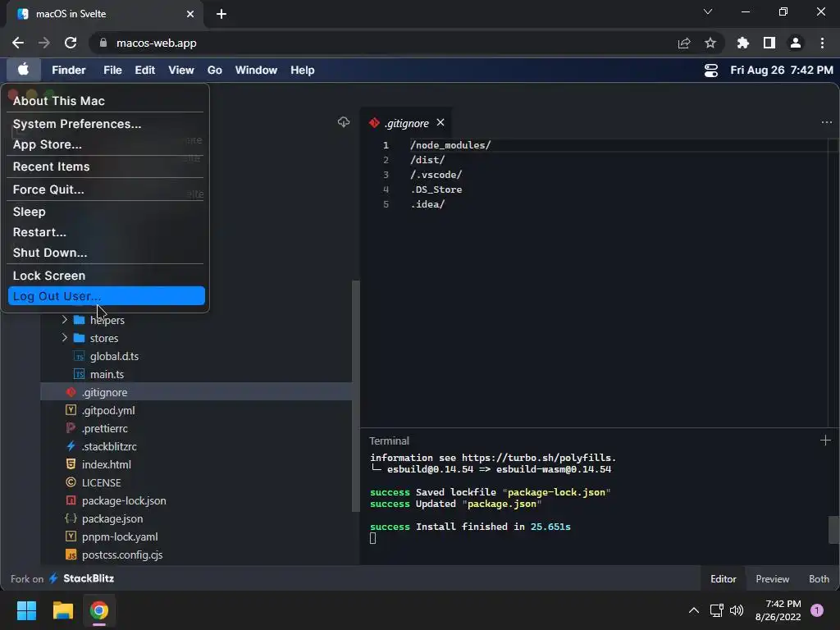This screenshot has width=840, height=630.
Task: Open the Edit menu
Action: (144, 71)
